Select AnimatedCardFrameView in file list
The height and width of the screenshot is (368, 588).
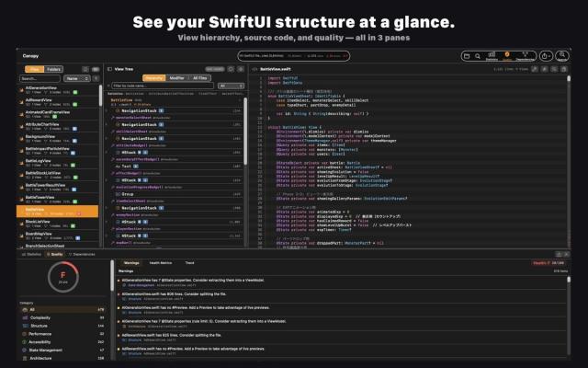pyautogui.click(x=58, y=114)
